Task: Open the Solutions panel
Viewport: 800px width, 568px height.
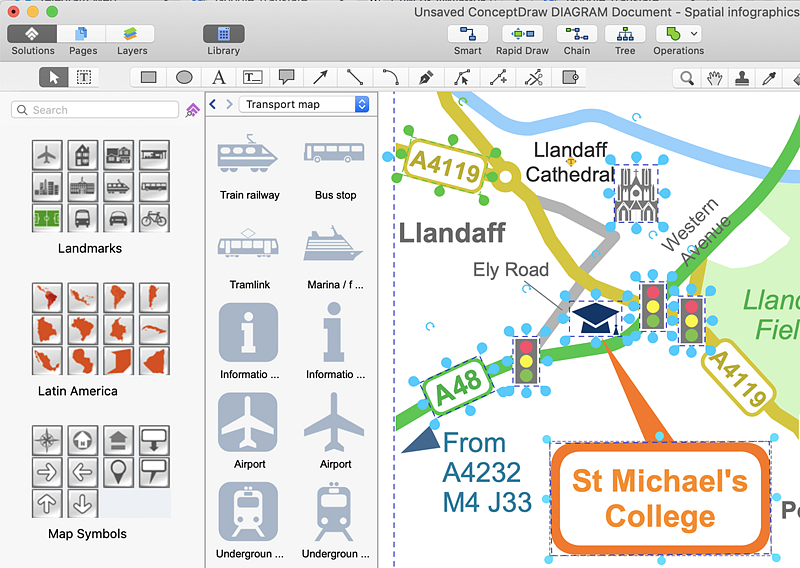Action: point(32,34)
